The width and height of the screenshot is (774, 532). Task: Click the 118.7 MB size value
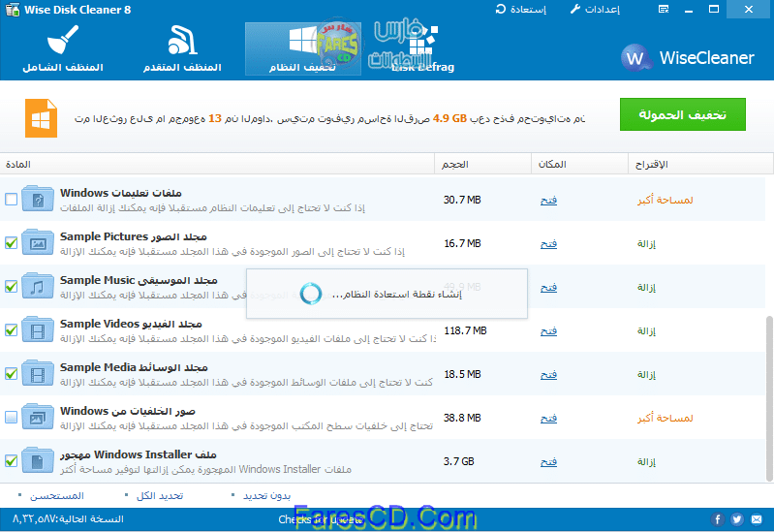(x=465, y=331)
